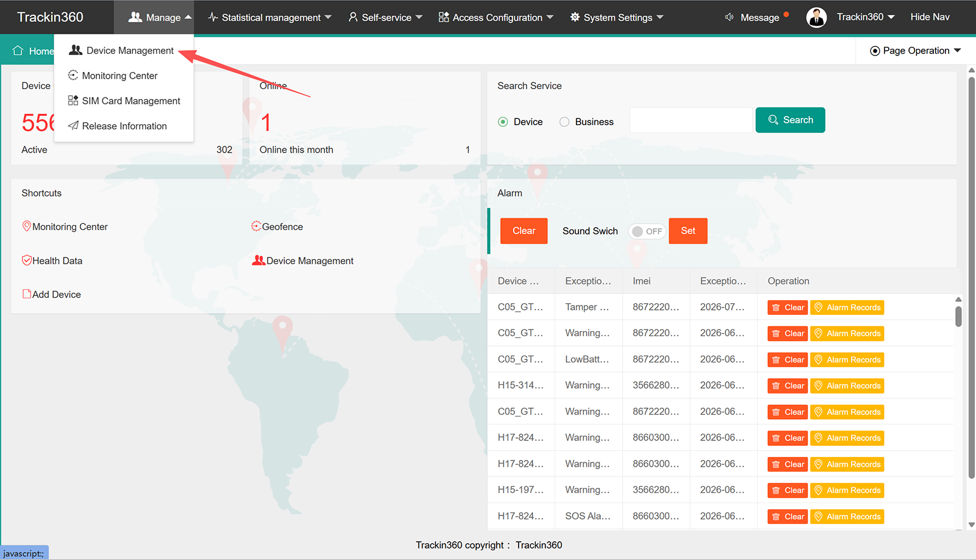The height and width of the screenshot is (560, 976).
Task: Toggle the Sound Switch OFF control
Action: tap(647, 231)
